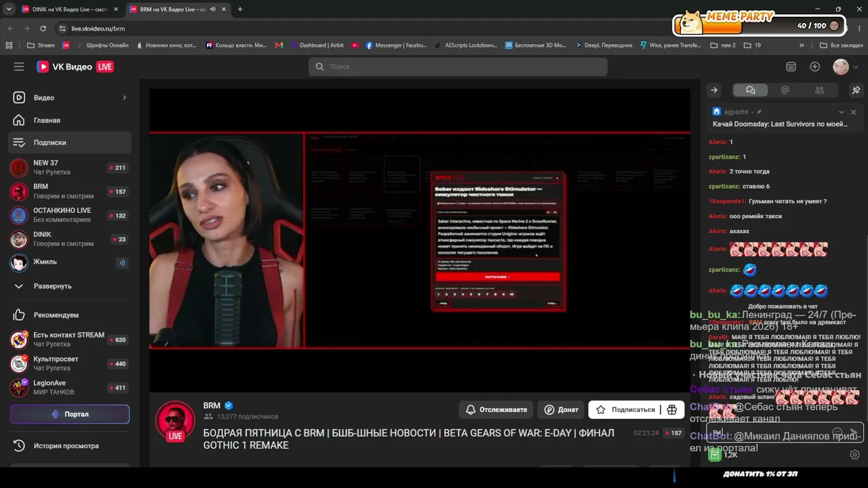Viewport: 868px width, 488px height.
Task: Go back in browser history
Action: [10, 28]
